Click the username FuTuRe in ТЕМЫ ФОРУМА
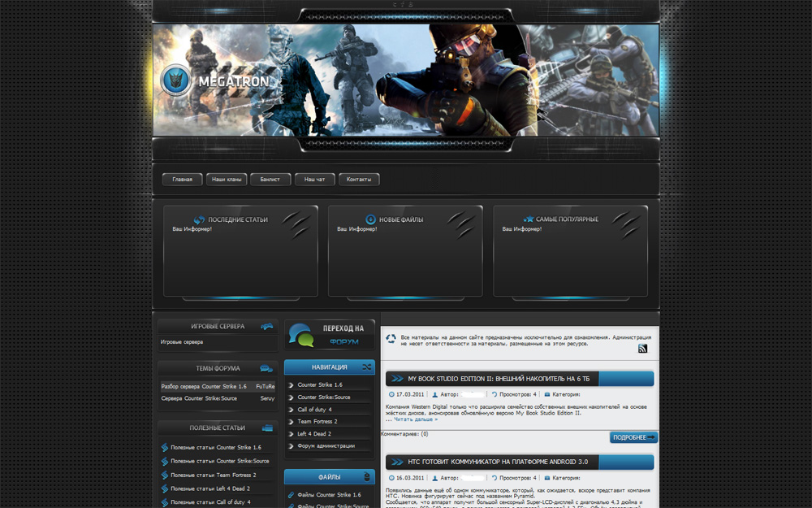812x508 pixels. (266, 387)
